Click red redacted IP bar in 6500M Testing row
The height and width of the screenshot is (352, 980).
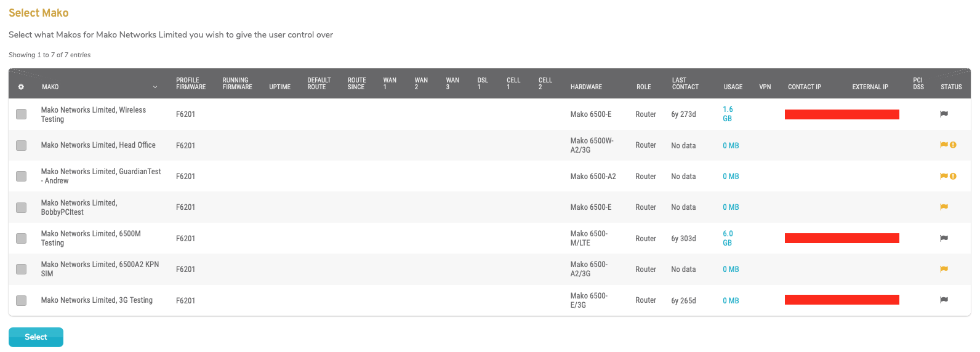point(841,238)
